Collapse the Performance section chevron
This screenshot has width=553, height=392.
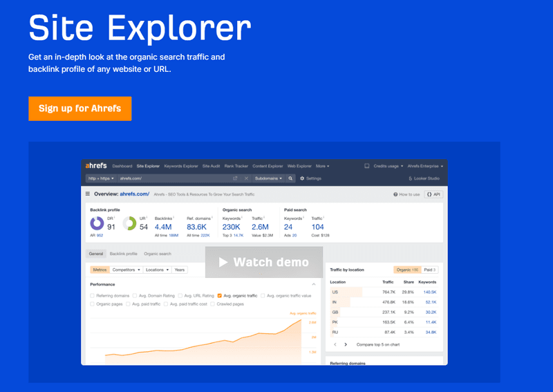(314, 284)
